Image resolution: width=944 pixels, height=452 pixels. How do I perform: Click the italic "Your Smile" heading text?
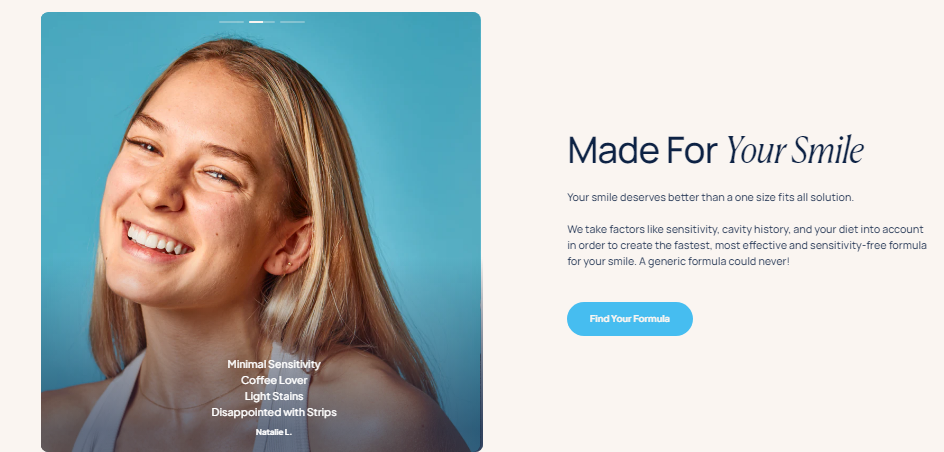coord(795,150)
